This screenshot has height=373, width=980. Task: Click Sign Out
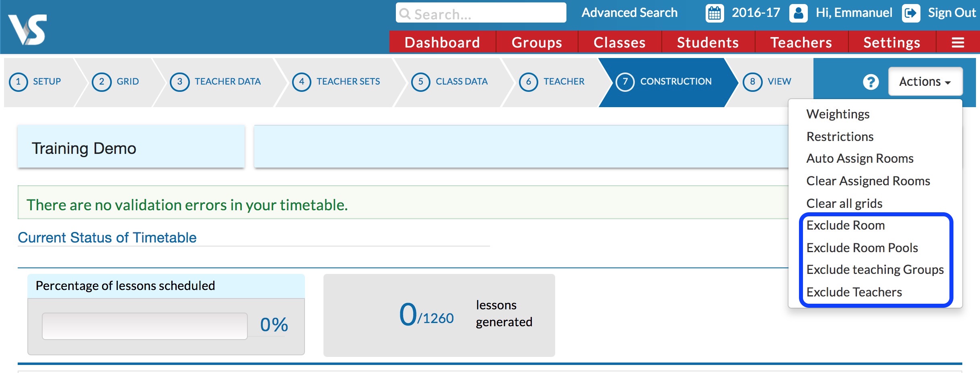click(951, 13)
